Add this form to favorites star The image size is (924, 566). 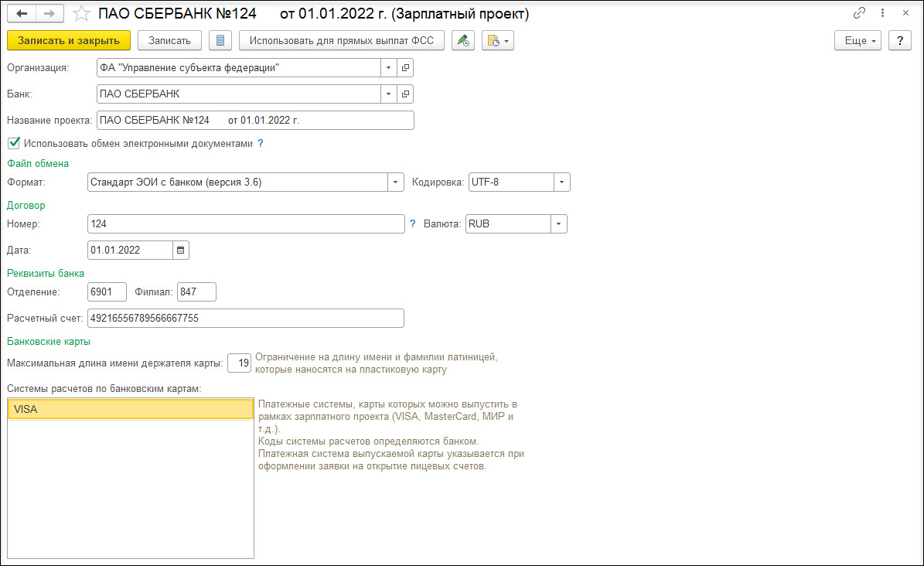tap(81, 14)
